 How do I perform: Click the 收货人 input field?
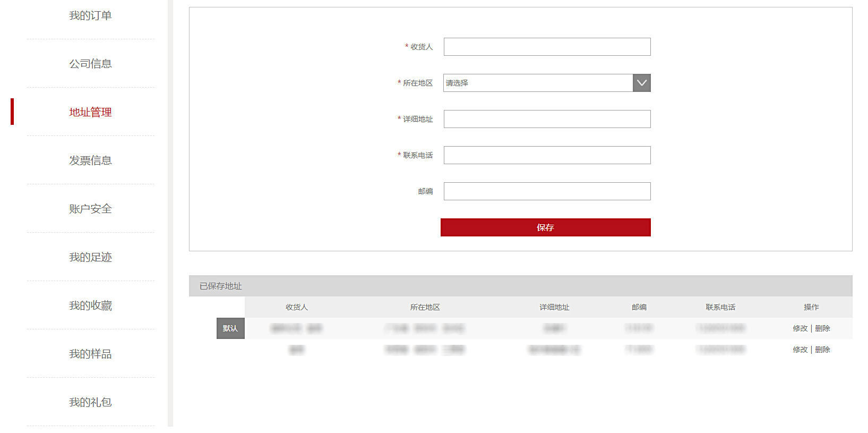pos(547,47)
